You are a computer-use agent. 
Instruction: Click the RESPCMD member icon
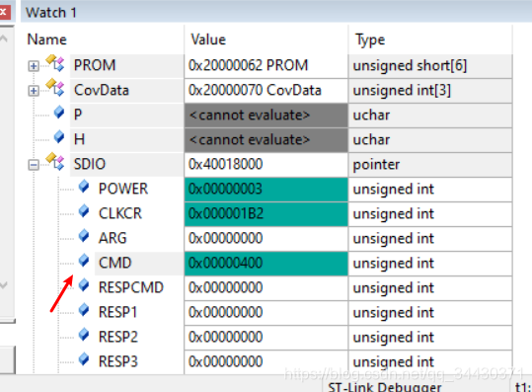click(84, 285)
